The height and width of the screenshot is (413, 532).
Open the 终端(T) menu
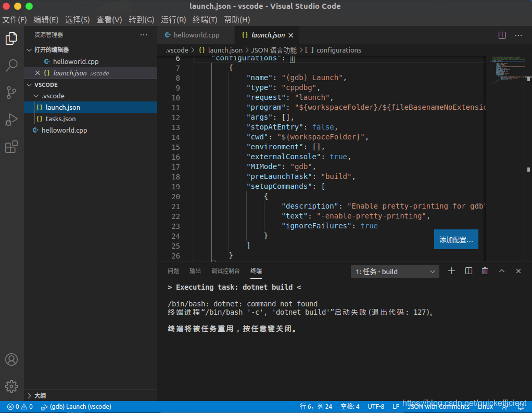pyautogui.click(x=205, y=20)
